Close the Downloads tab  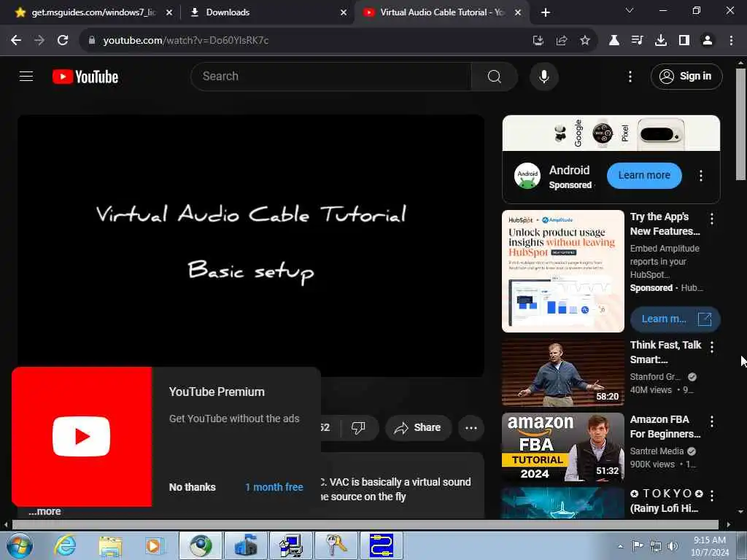coord(344,12)
